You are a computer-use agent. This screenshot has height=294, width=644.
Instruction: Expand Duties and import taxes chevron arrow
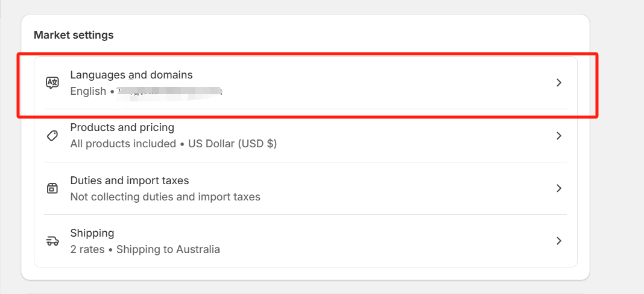pos(558,188)
